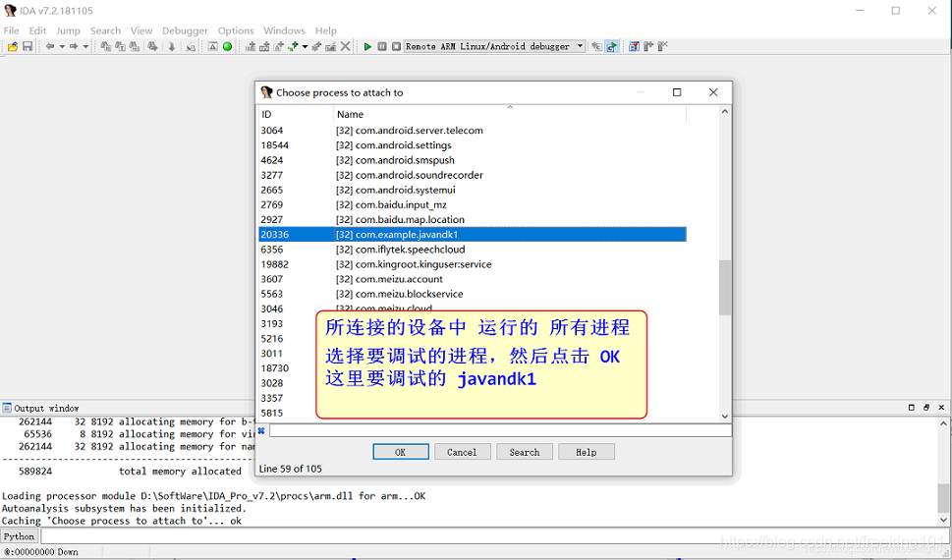
Task: Click the Python command-line language button
Action: 20,536
